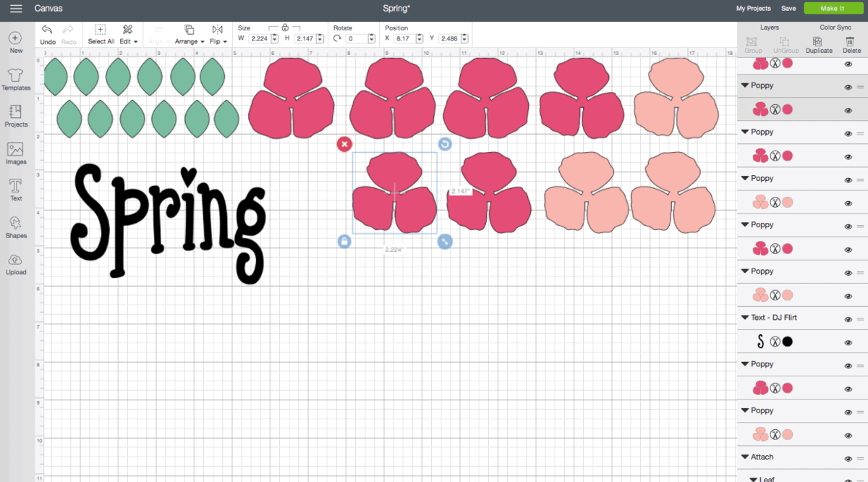Toggle eye on Poppy header just above Text - DJ Flirt
Screen dimensions: 868x482
(848, 271)
